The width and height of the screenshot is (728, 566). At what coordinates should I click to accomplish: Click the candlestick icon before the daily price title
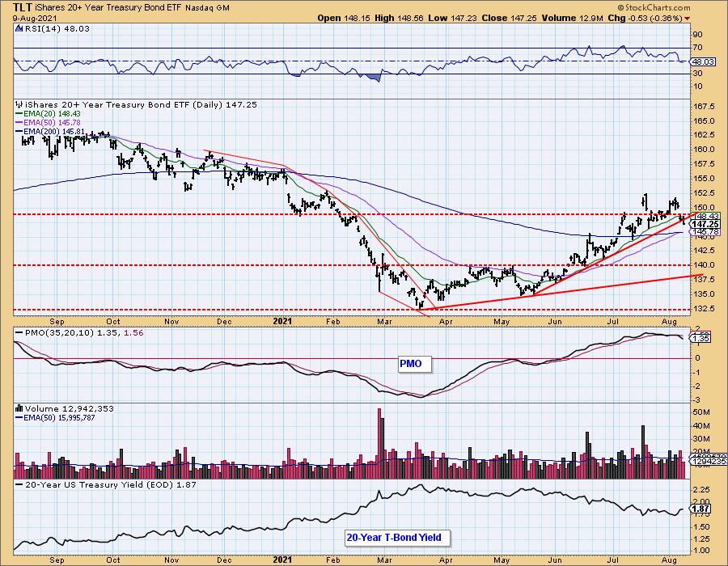pyautogui.click(x=19, y=104)
